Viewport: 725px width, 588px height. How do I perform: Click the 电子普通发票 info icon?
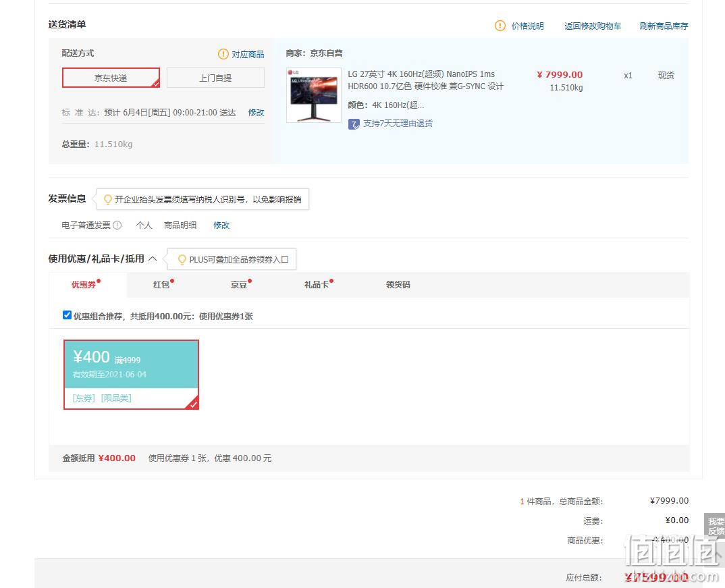coord(117,225)
